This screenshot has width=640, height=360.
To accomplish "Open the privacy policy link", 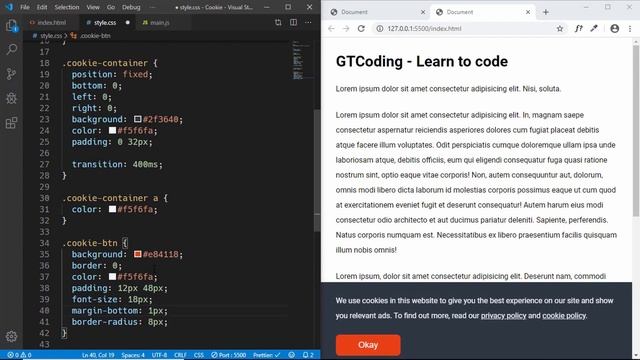I will 503,316.
